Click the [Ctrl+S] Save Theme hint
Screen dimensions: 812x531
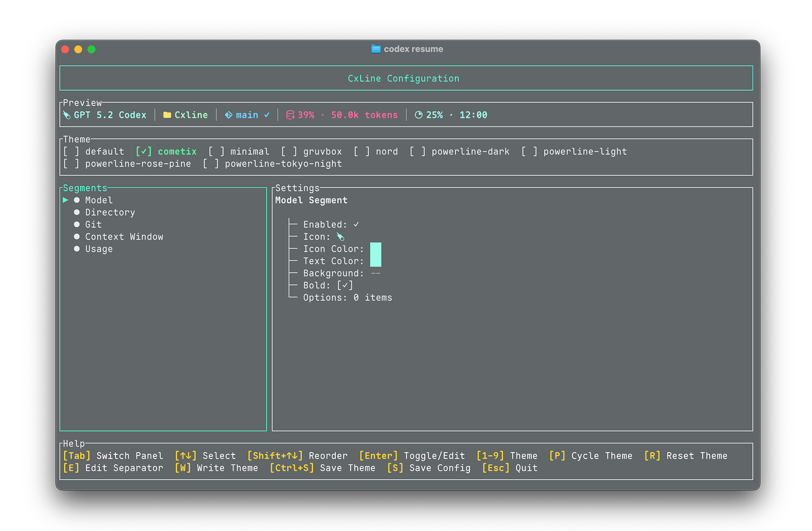[322, 468]
